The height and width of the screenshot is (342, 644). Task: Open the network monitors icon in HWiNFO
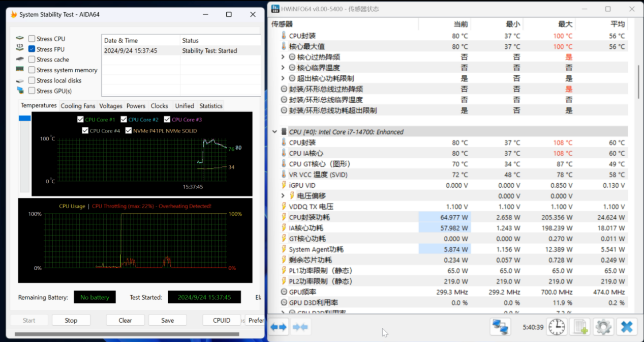coord(500,326)
